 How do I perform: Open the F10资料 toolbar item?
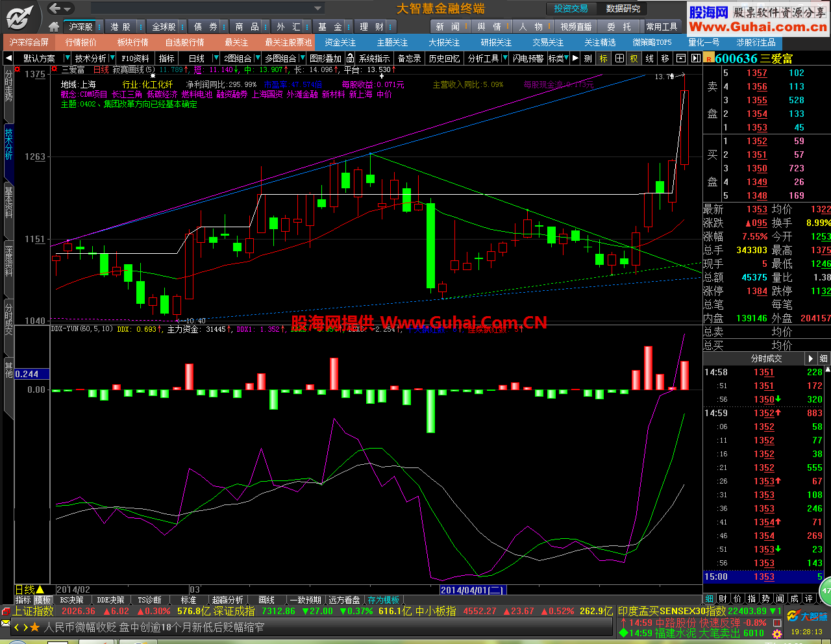pyautogui.click(x=135, y=58)
